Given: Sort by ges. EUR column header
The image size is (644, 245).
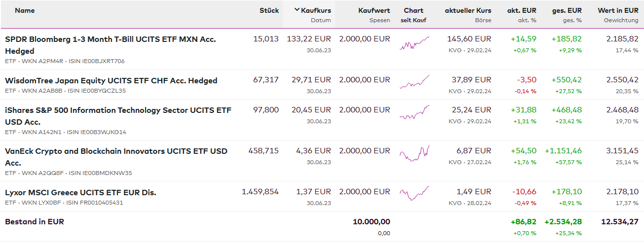Looking at the screenshot, I should pyautogui.click(x=567, y=10).
